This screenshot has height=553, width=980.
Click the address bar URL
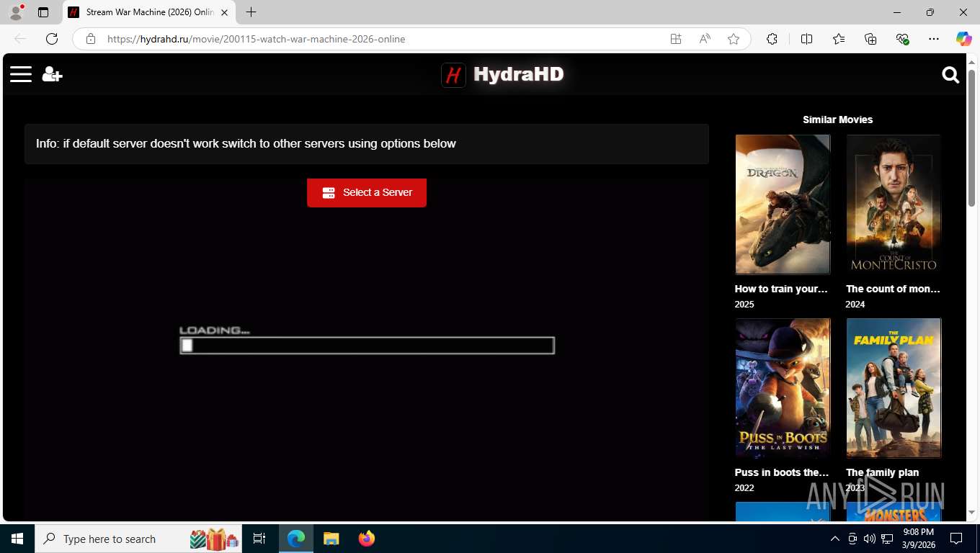[256, 39]
